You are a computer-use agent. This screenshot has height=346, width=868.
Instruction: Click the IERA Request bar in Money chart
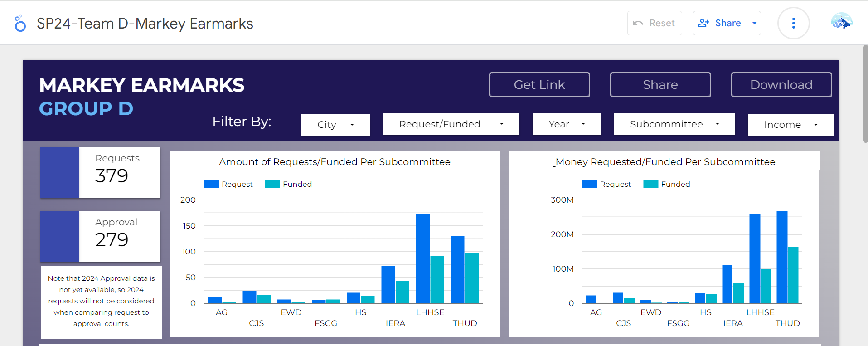click(727, 284)
